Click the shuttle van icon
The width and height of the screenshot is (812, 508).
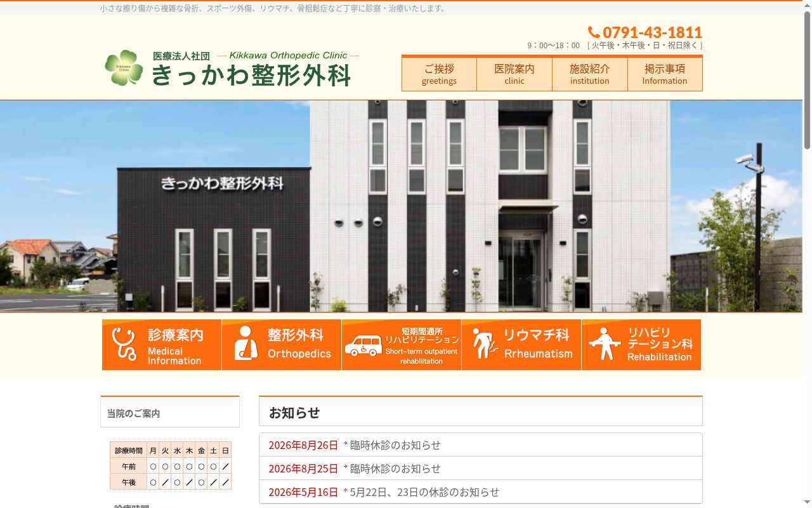[x=363, y=345]
